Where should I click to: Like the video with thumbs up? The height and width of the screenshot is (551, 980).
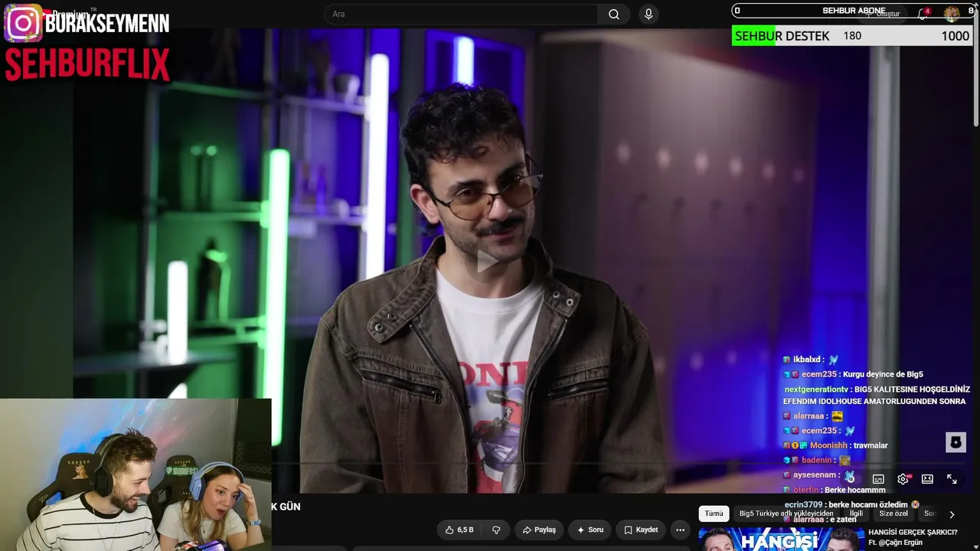point(459,530)
